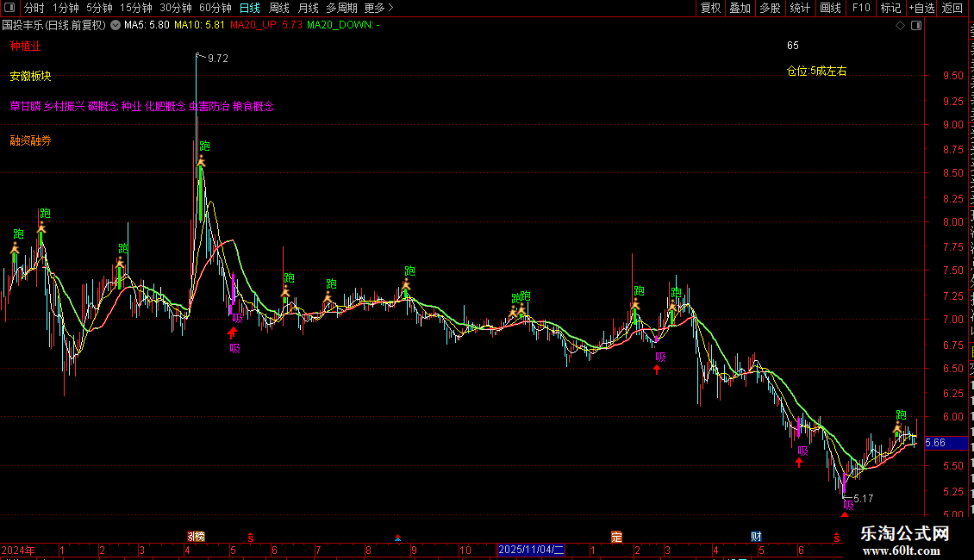Click the 5.17 low price annotation

(x=864, y=499)
